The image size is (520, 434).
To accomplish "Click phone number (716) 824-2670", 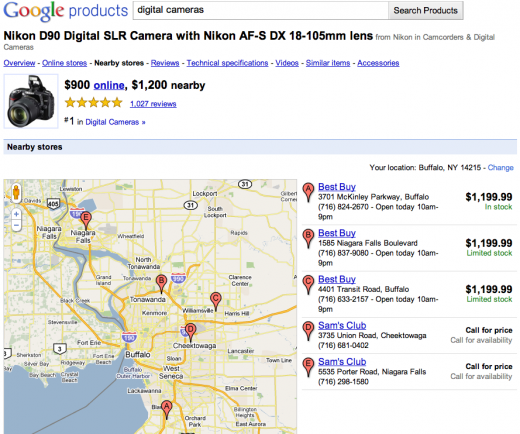I will tap(343, 207).
